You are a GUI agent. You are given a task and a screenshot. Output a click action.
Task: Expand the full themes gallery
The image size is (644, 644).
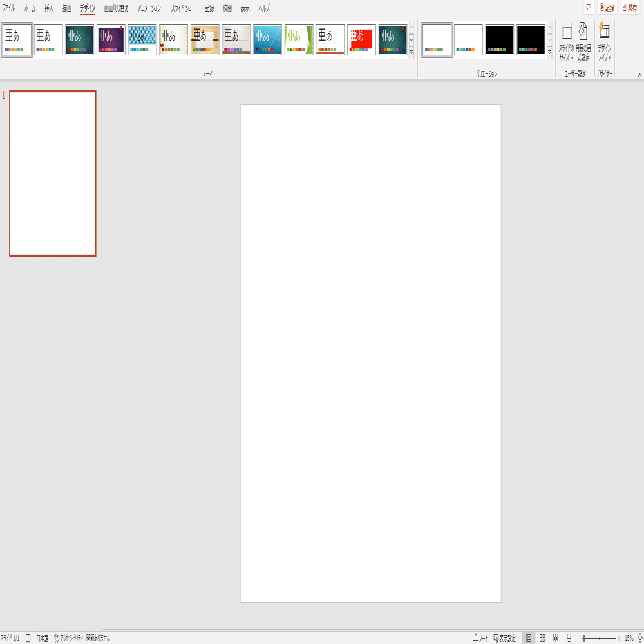click(412, 52)
